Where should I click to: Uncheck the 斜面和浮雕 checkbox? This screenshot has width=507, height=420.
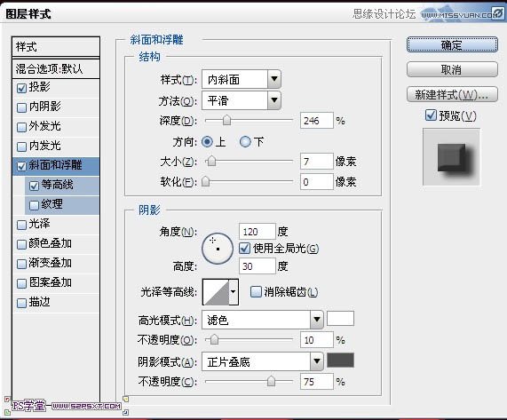point(21,166)
